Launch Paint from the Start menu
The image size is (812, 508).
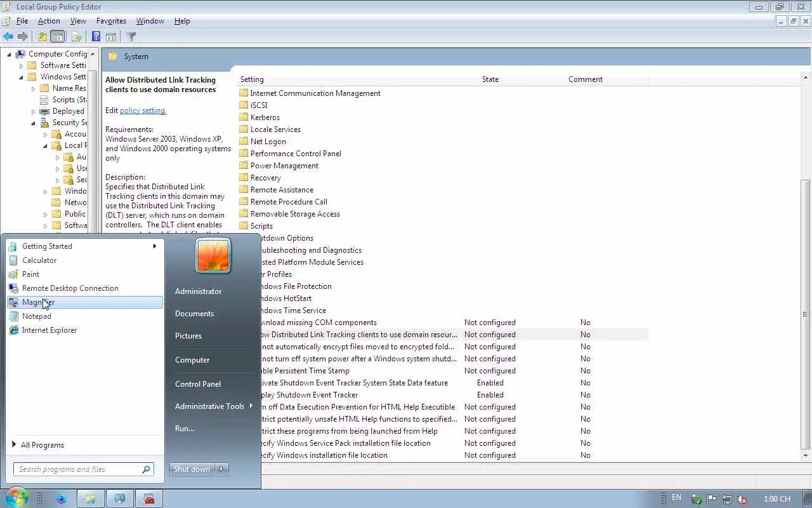point(84,274)
